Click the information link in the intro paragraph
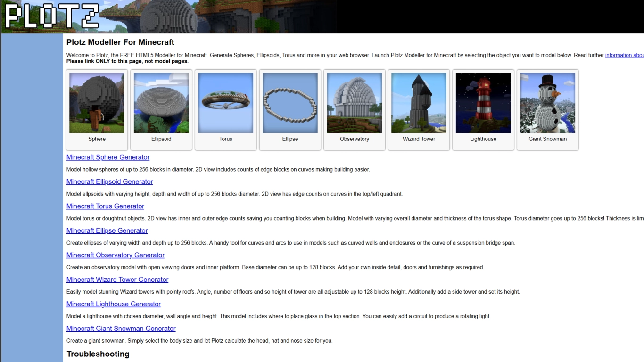Image resolution: width=644 pixels, height=362 pixels. pos(623,55)
